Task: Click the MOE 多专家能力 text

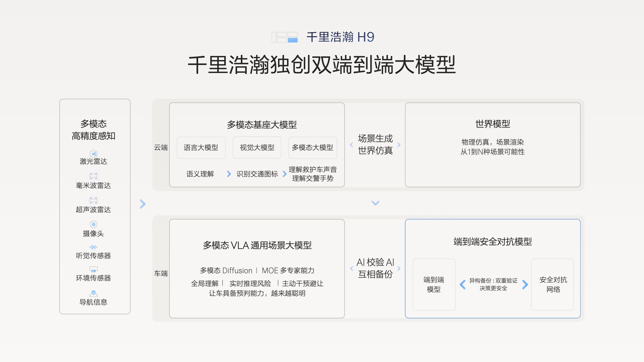Action: tap(288, 270)
